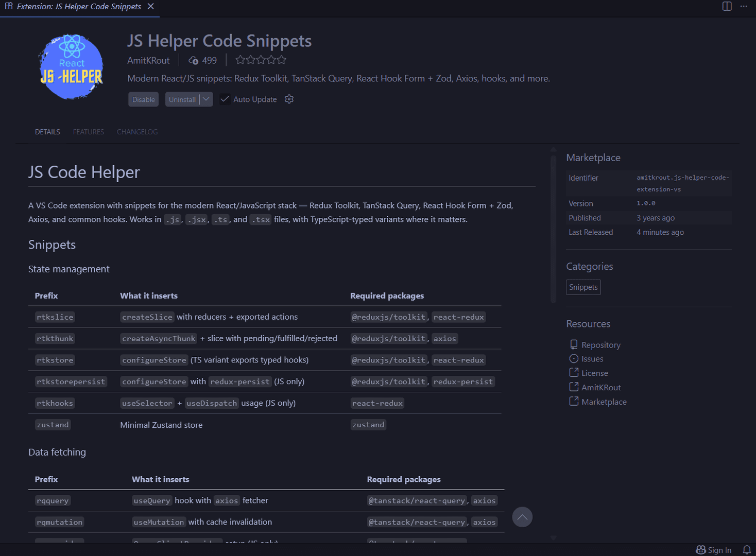Click the rqmutation prefix cell
756x556 pixels.
59,523
